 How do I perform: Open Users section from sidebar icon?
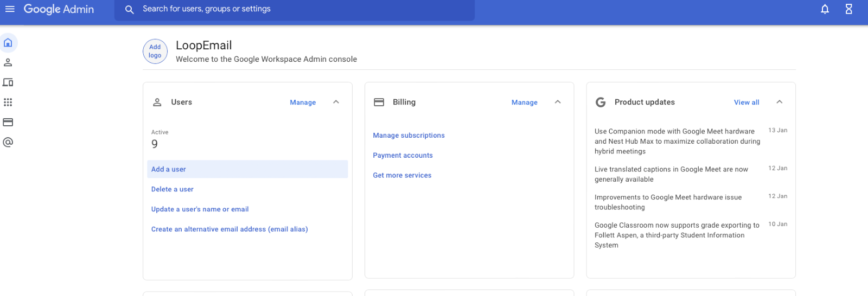[8, 62]
